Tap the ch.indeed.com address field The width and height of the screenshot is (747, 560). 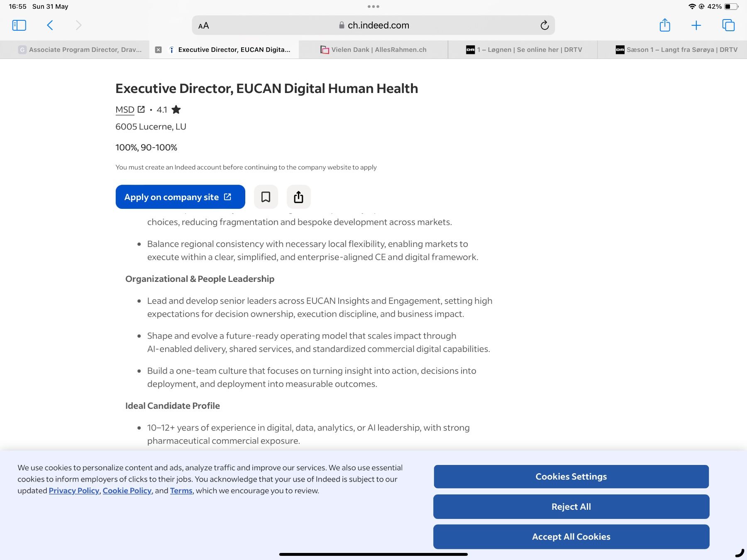[x=373, y=25]
